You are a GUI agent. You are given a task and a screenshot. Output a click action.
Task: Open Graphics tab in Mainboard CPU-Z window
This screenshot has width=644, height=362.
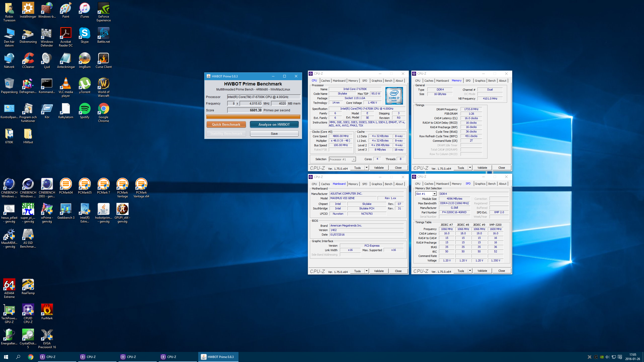click(x=377, y=184)
